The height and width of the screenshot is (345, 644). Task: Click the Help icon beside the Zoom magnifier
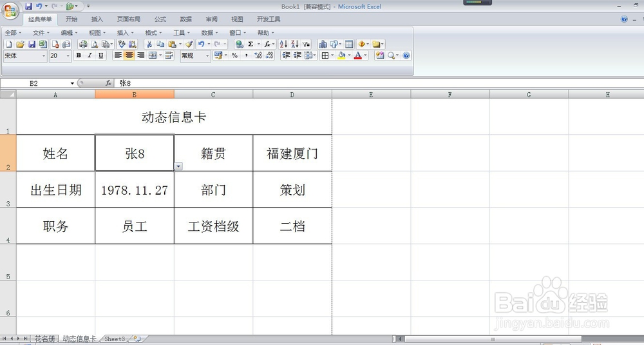[x=406, y=55]
